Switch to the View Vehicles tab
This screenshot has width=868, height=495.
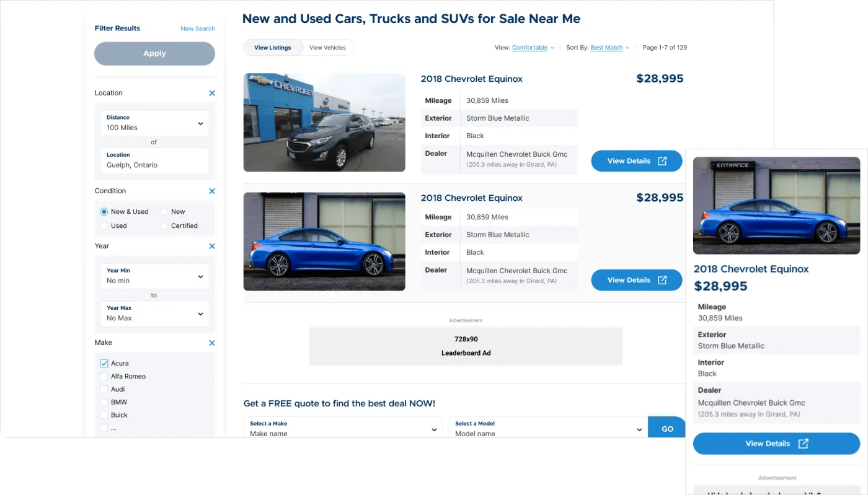[327, 47]
